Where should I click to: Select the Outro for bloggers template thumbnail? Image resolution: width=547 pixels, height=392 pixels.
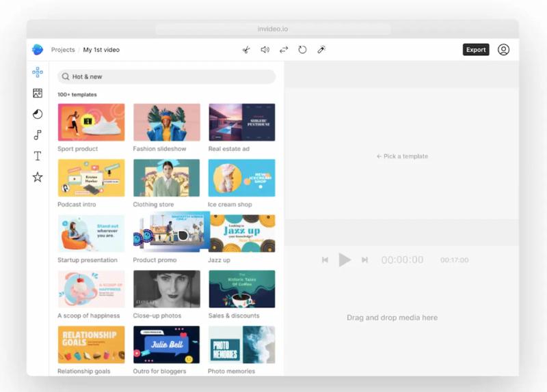[x=167, y=345]
